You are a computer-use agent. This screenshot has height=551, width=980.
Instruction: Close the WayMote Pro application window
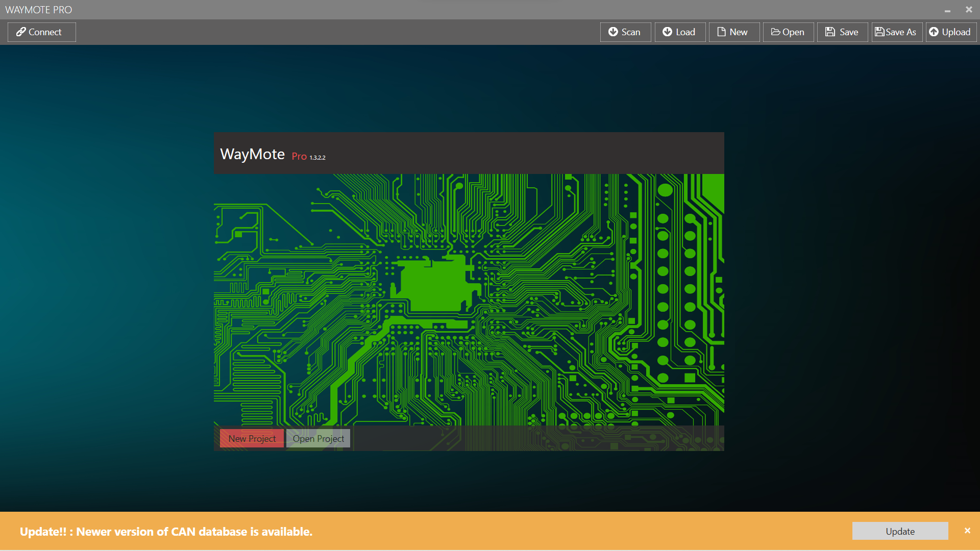969,10
